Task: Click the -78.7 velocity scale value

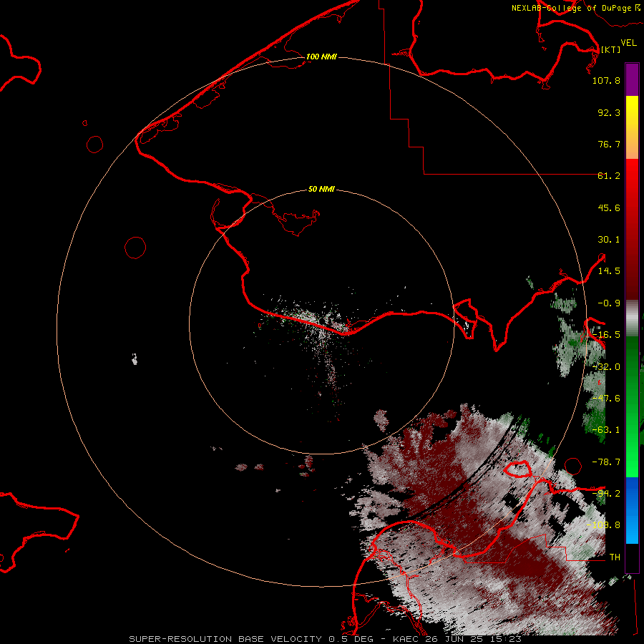Action: tap(606, 462)
